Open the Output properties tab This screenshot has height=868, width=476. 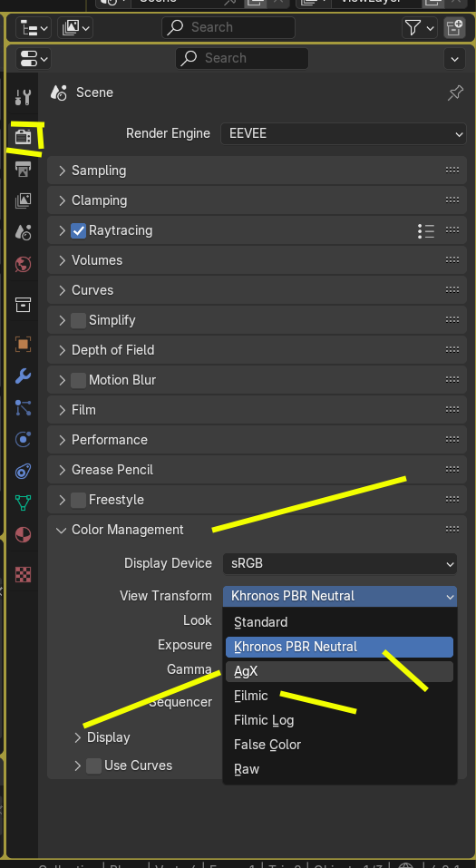[23, 169]
